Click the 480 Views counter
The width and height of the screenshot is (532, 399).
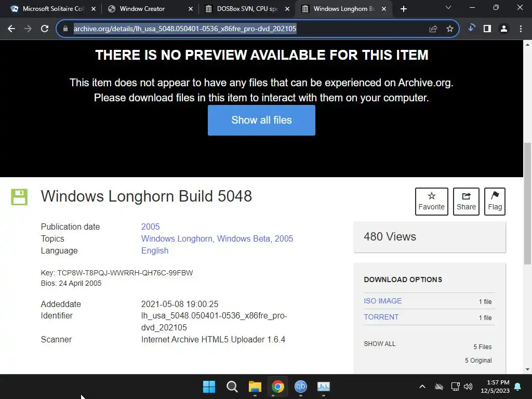tap(390, 236)
